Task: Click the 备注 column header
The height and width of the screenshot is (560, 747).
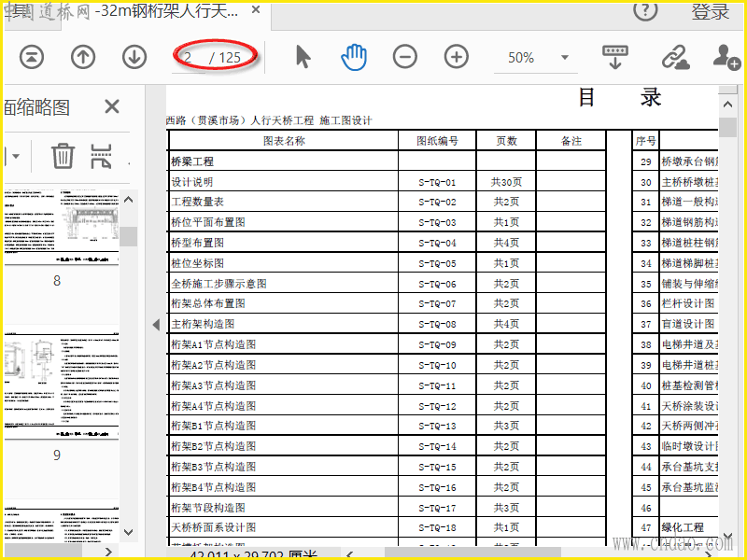Action: coord(571,141)
